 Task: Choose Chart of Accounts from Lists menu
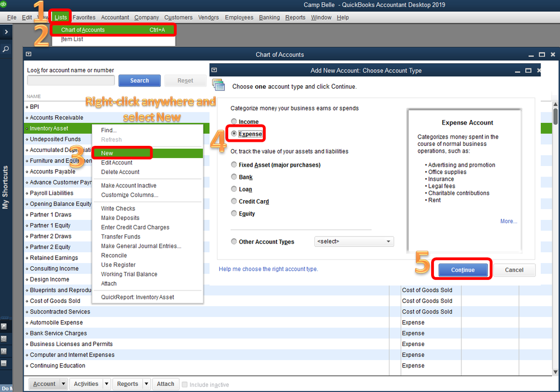click(113, 30)
